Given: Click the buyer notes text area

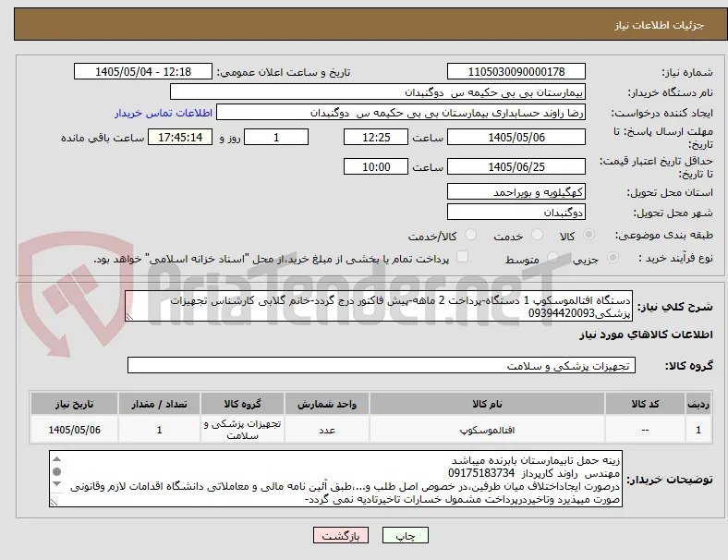Looking at the screenshot, I should (335, 479).
